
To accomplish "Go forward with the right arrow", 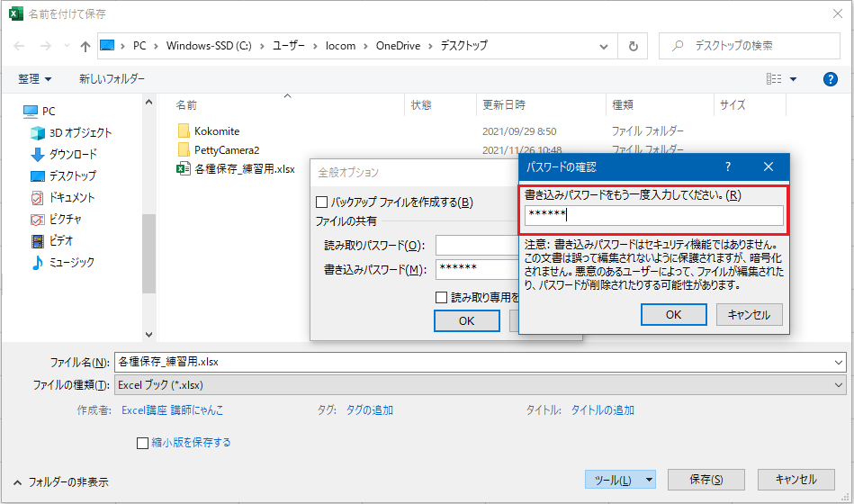I will point(46,46).
